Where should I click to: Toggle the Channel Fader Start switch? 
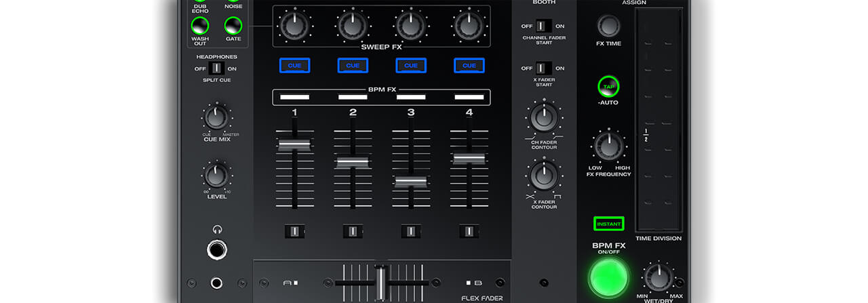click(541, 26)
